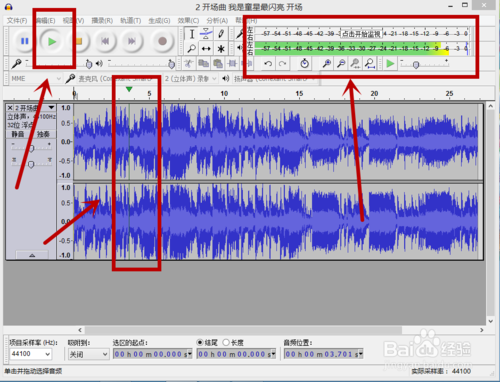Click the track gain slider
Image resolution: width=500 pixels, height=382 pixels.
31,148
